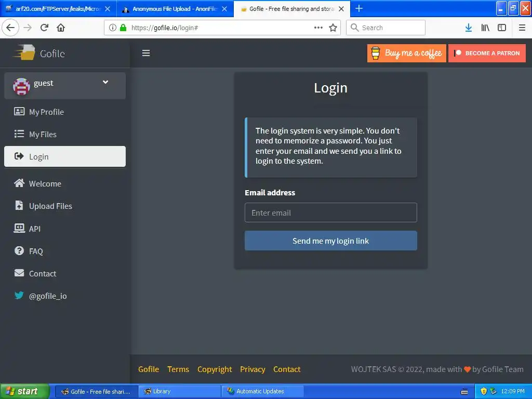
Task: Switch to Anonymous File Upload AnonFiles tab
Action: pos(175,8)
